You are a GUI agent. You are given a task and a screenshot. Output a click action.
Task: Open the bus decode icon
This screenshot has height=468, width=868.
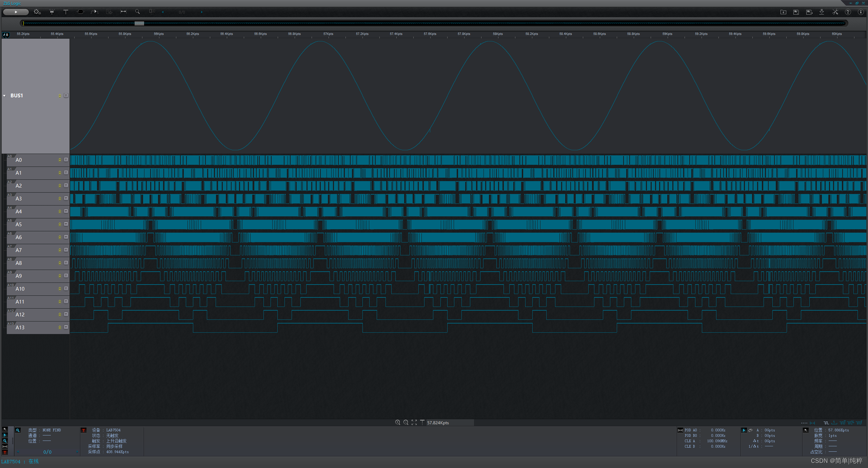click(80, 12)
